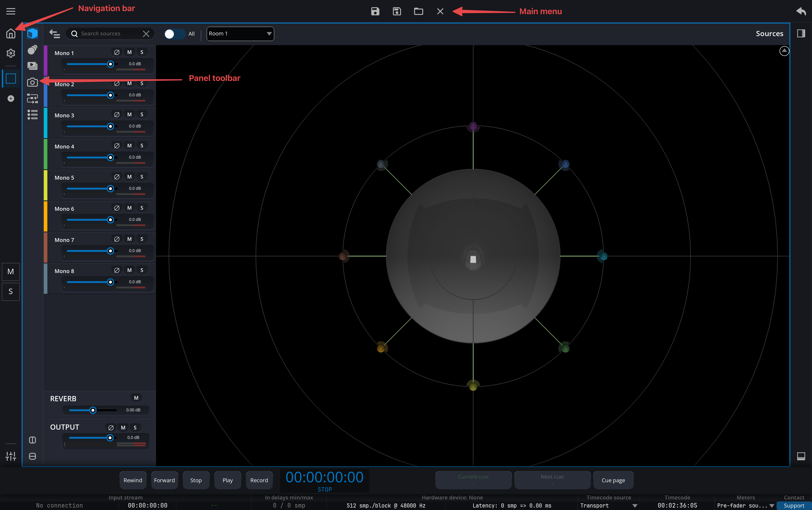Select the 3D cube panel icon
812x510 pixels.
point(32,34)
